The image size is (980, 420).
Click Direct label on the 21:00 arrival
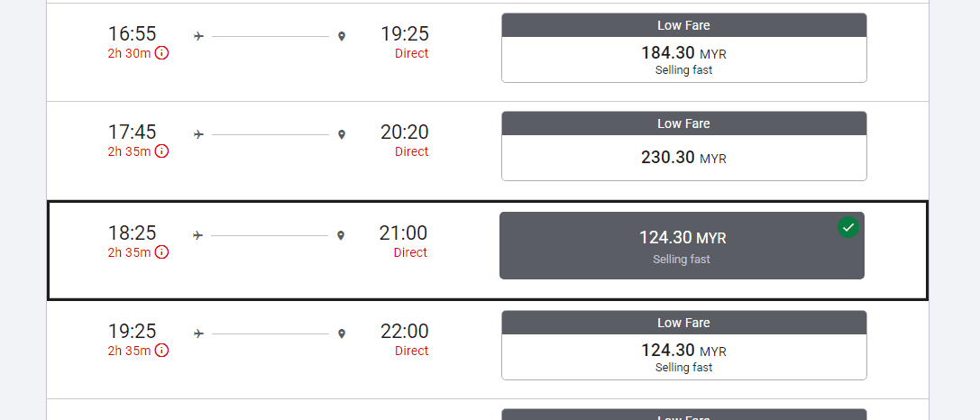(x=410, y=252)
